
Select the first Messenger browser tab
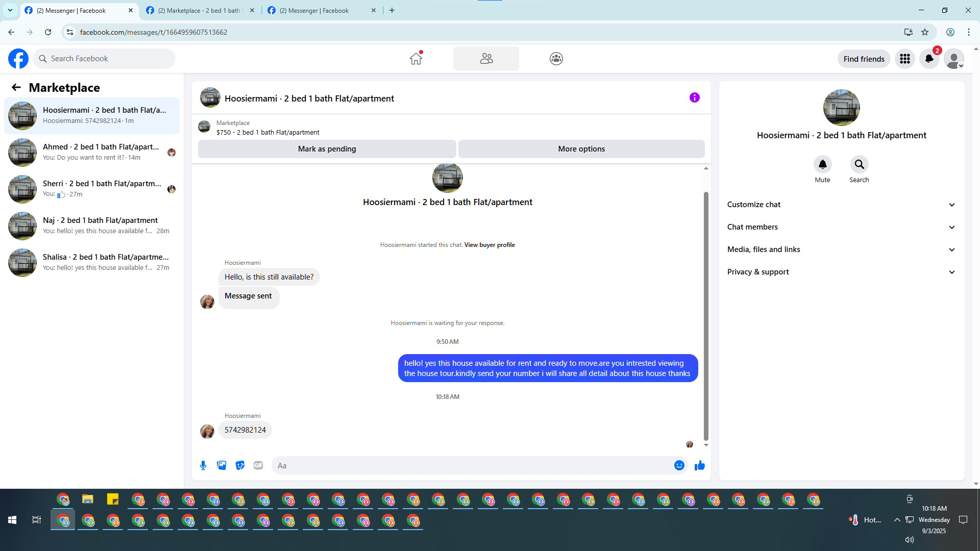coord(79,10)
